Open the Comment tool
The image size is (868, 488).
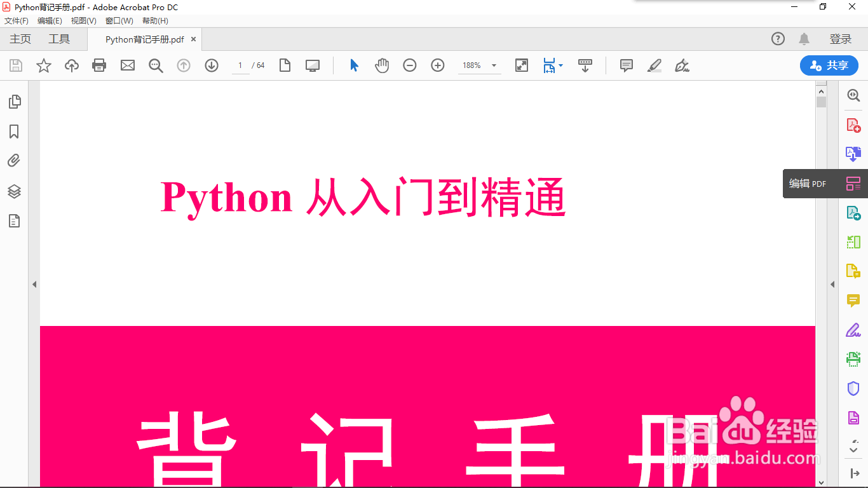click(x=626, y=65)
